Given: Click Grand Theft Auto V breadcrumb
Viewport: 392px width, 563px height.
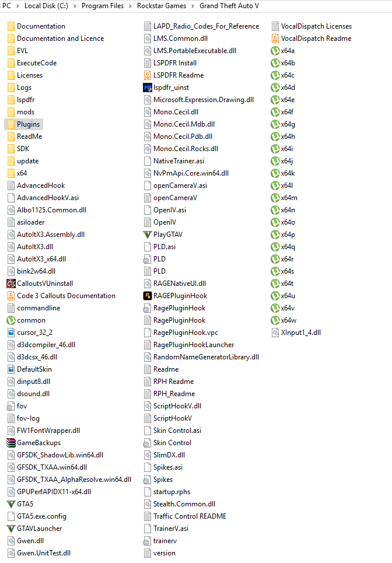Looking at the screenshot, I should [229, 6].
